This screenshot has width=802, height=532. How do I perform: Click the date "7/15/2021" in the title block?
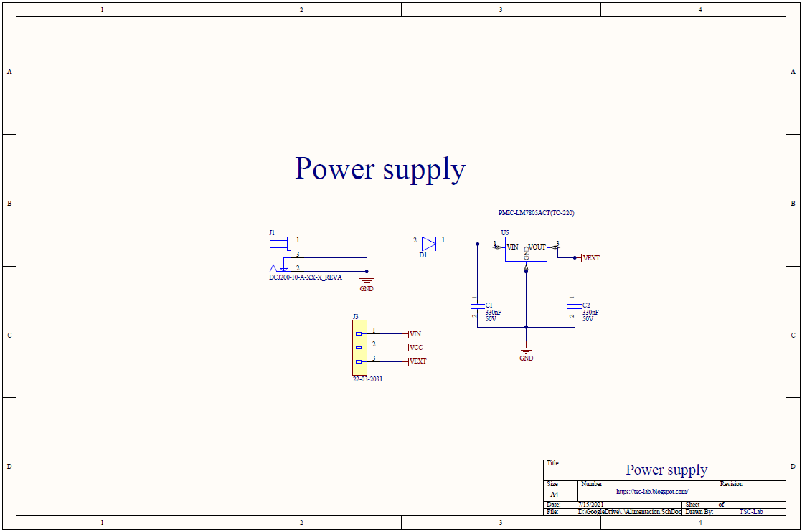[591, 505]
